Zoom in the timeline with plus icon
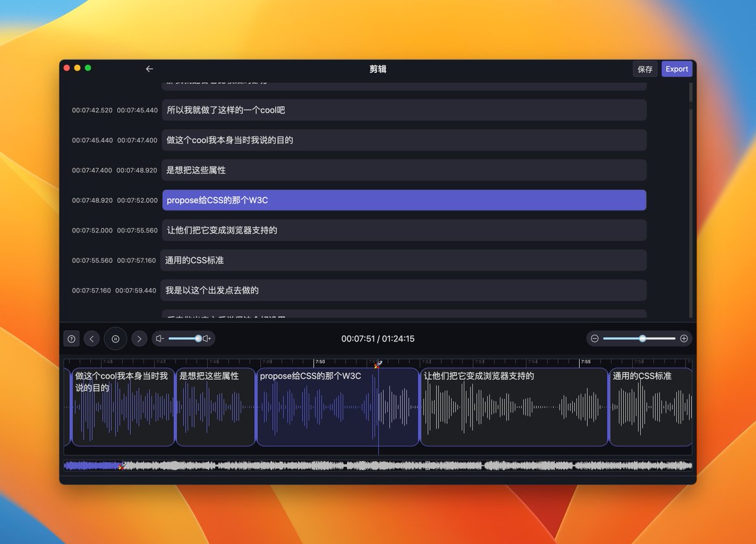This screenshot has height=544, width=756. [x=684, y=339]
